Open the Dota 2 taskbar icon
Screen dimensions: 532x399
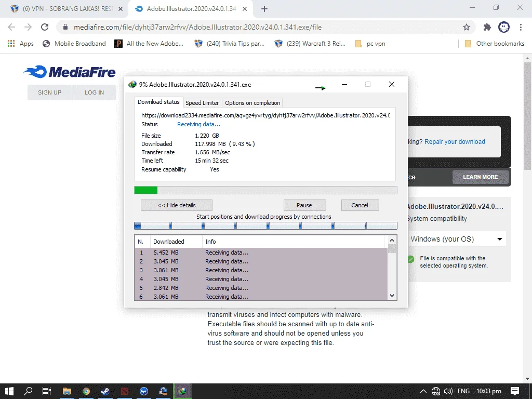(x=125, y=391)
